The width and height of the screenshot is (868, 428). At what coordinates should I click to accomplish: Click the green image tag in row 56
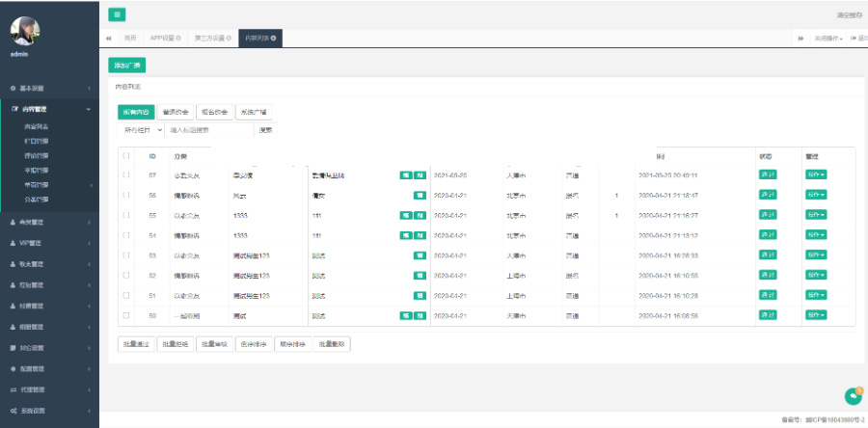[x=420, y=195]
